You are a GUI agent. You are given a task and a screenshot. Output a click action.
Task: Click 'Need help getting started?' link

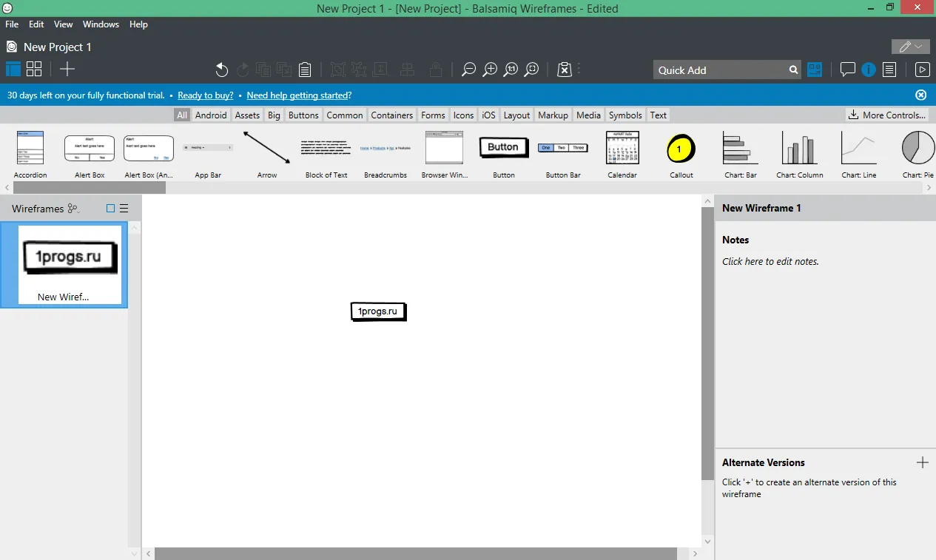(x=299, y=95)
